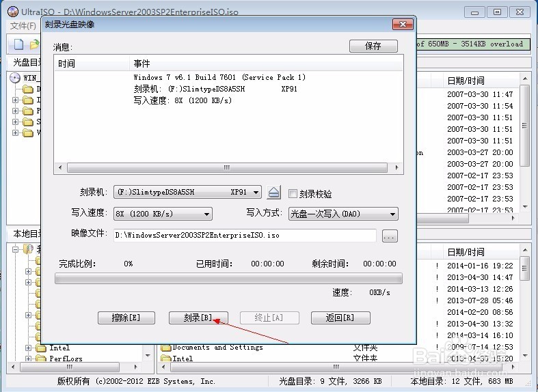This screenshot has width=538, height=392.
Task: Select the first folder under the WIN disc root
Action: point(31,89)
